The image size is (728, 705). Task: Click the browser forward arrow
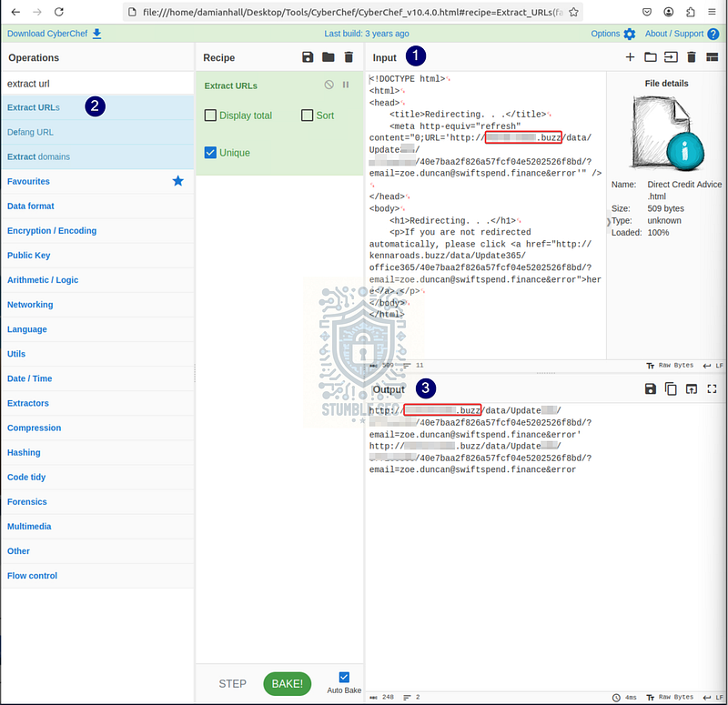click(37, 12)
